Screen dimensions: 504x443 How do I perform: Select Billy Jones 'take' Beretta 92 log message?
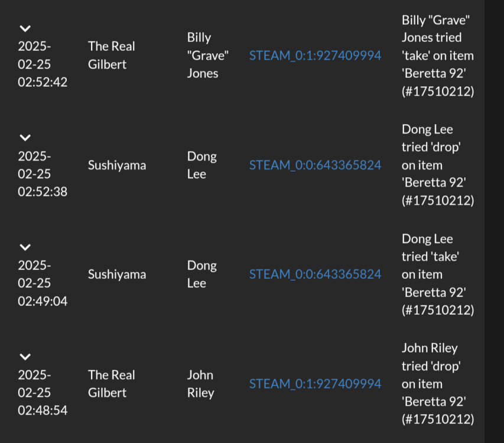pyautogui.click(x=438, y=56)
